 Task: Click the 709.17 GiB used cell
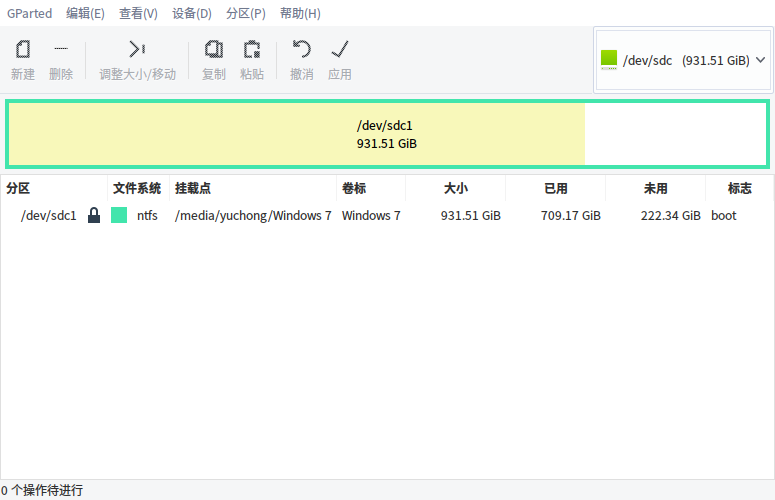pos(570,215)
